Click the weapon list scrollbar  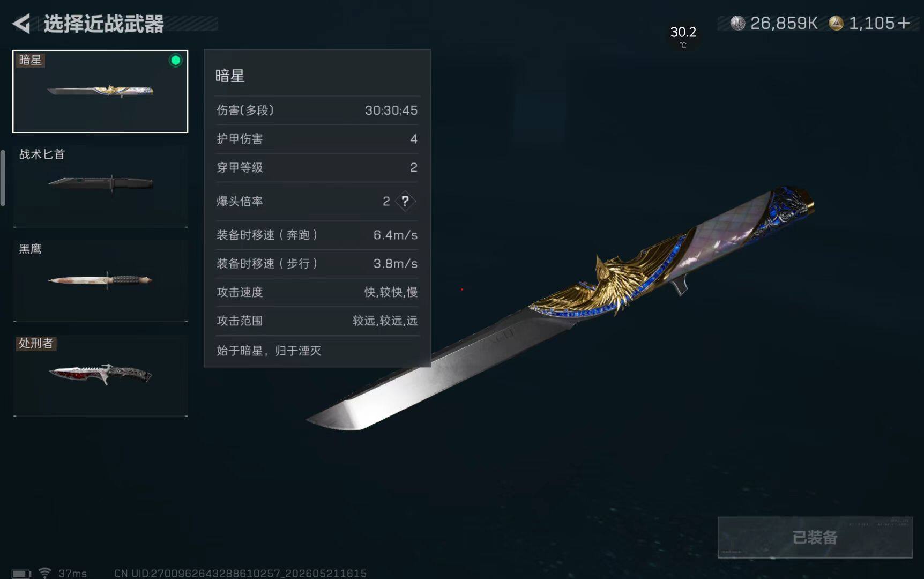point(3,177)
